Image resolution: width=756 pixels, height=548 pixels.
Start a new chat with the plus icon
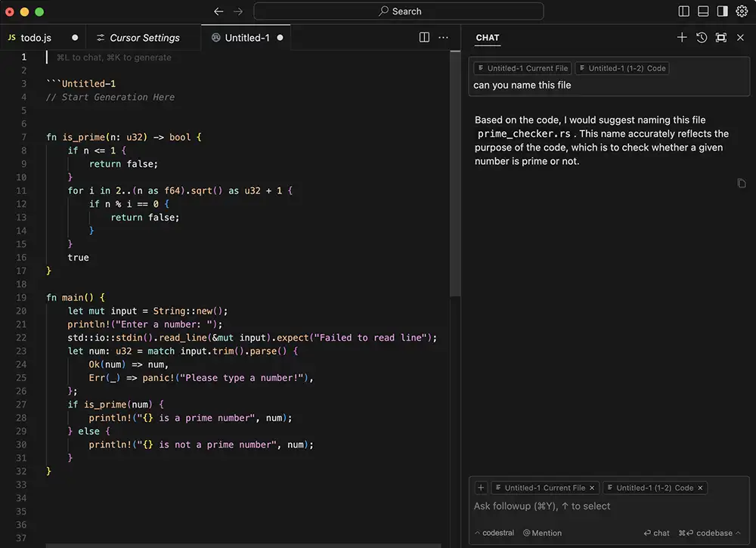[682, 38]
